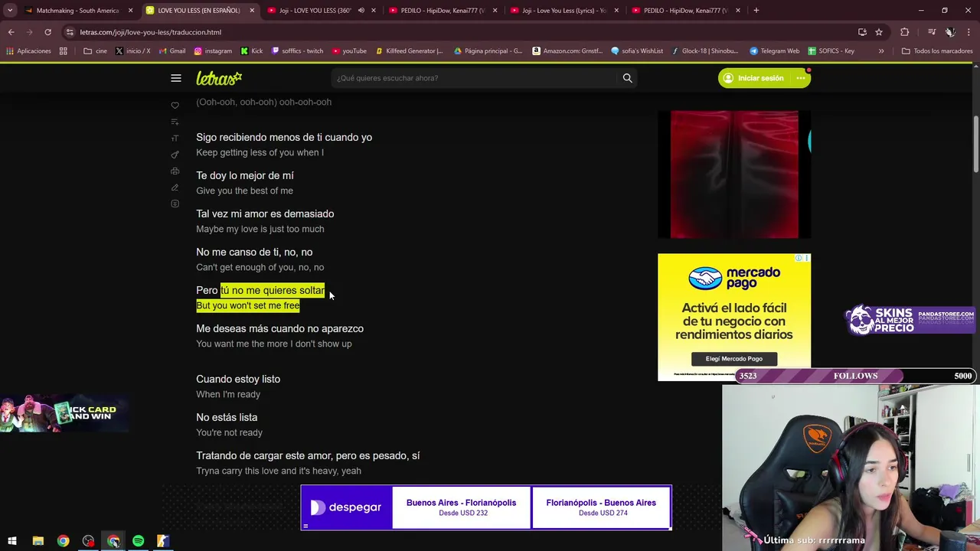Open Windows Start menu
980x551 pixels.
click(12, 541)
